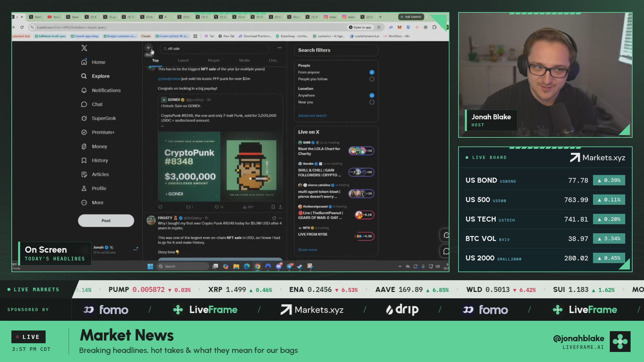Select the 'Near you' location filter
The width and height of the screenshot is (644, 362).
click(372, 102)
